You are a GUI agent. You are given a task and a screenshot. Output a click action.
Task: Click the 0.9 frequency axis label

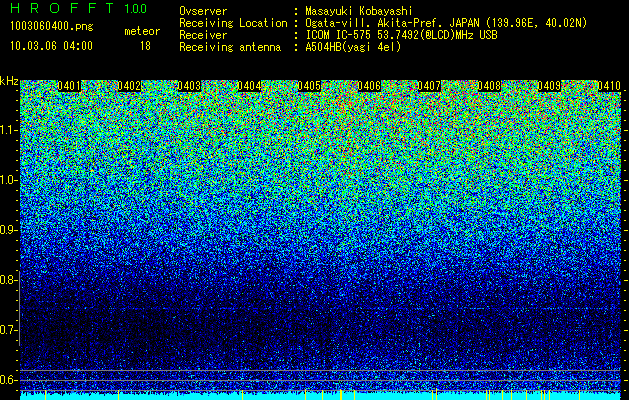tap(7, 230)
